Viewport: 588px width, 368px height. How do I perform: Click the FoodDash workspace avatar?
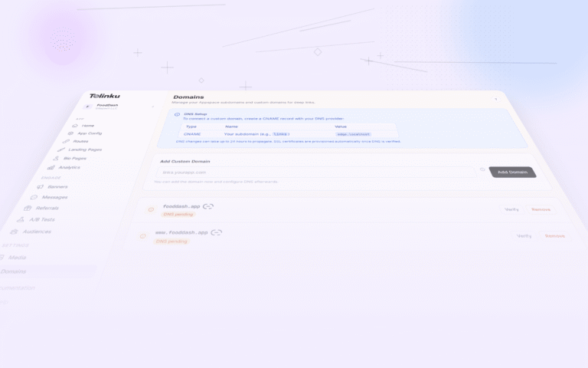point(87,107)
